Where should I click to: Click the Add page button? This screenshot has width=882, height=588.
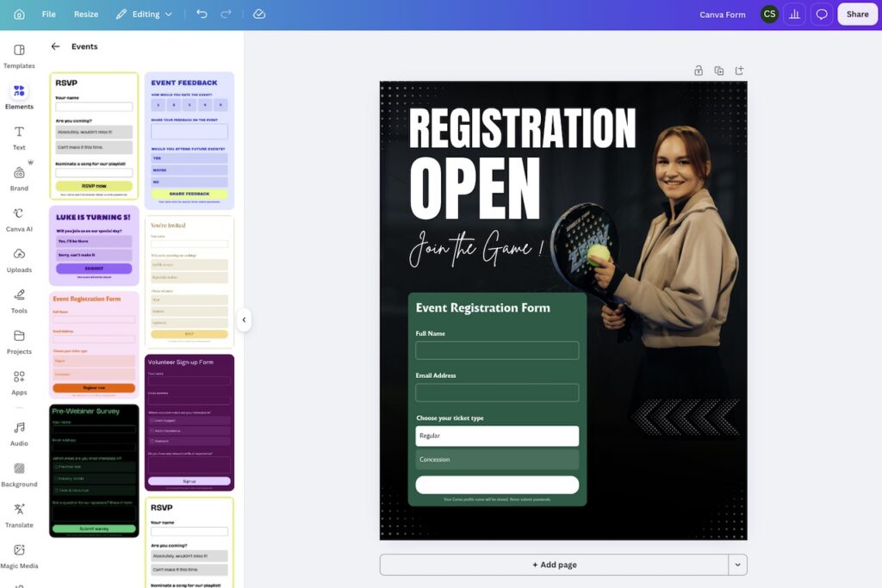tap(554, 565)
